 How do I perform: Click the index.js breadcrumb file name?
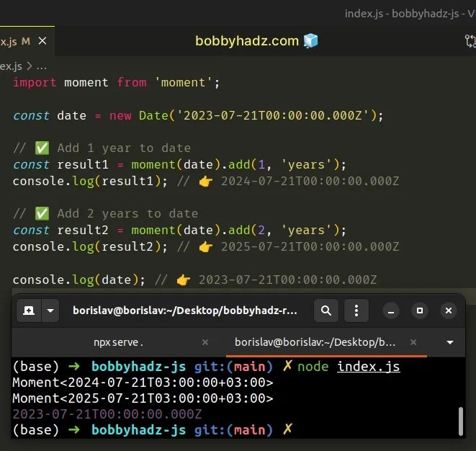(x=11, y=66)
